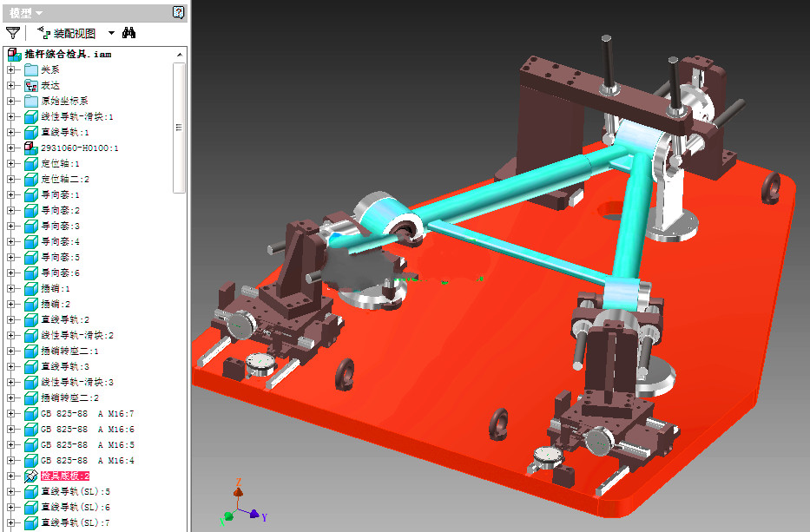Expand the 定位轴二:2 node
The height and width of the screenshot is (532, 810).
[x=10, y=180]
